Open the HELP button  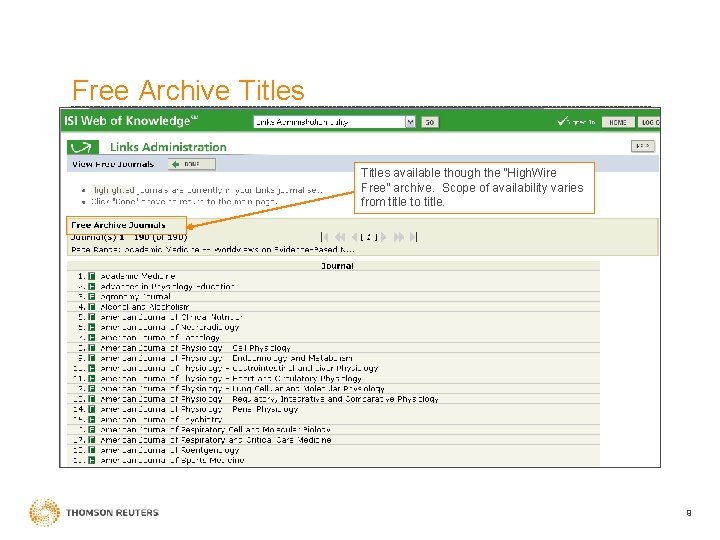643,146
